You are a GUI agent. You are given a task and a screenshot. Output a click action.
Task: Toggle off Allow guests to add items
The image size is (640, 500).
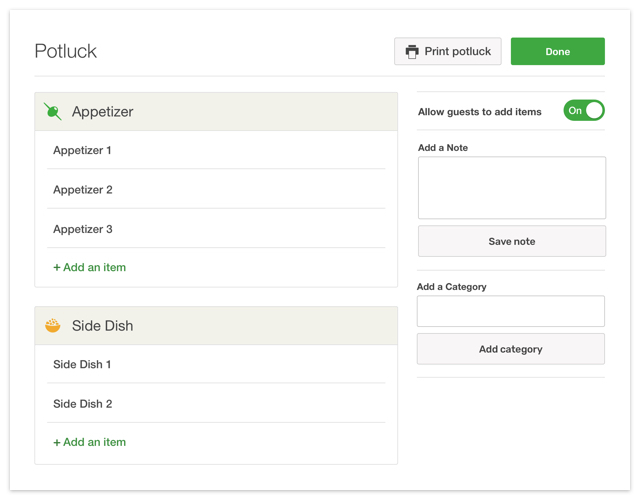click(x=583, y=111)
